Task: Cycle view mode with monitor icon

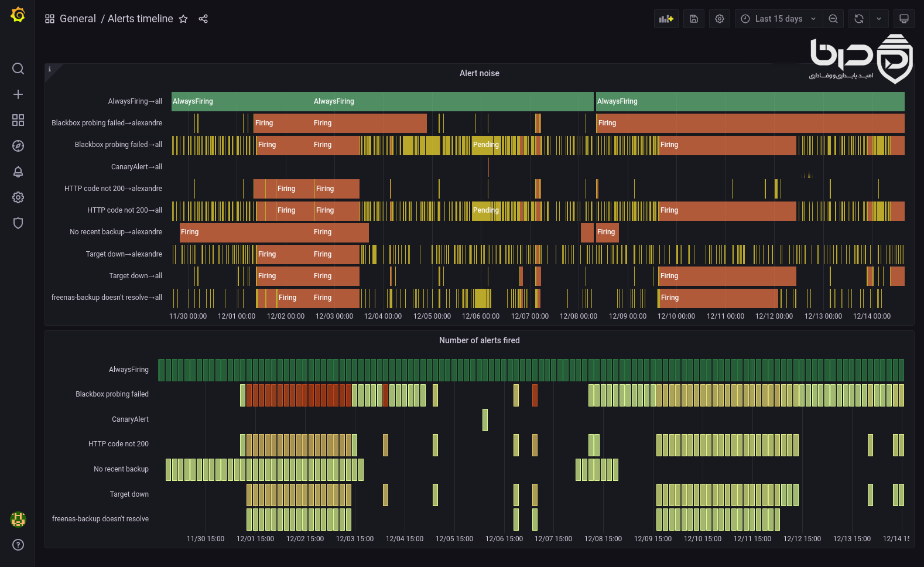Action: coord(904,19)
